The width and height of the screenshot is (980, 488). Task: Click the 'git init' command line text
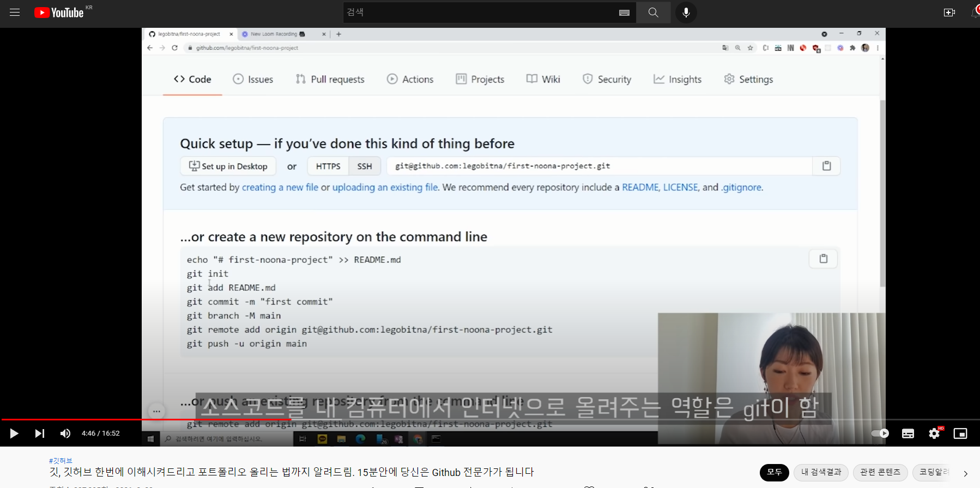coord(208,274)
